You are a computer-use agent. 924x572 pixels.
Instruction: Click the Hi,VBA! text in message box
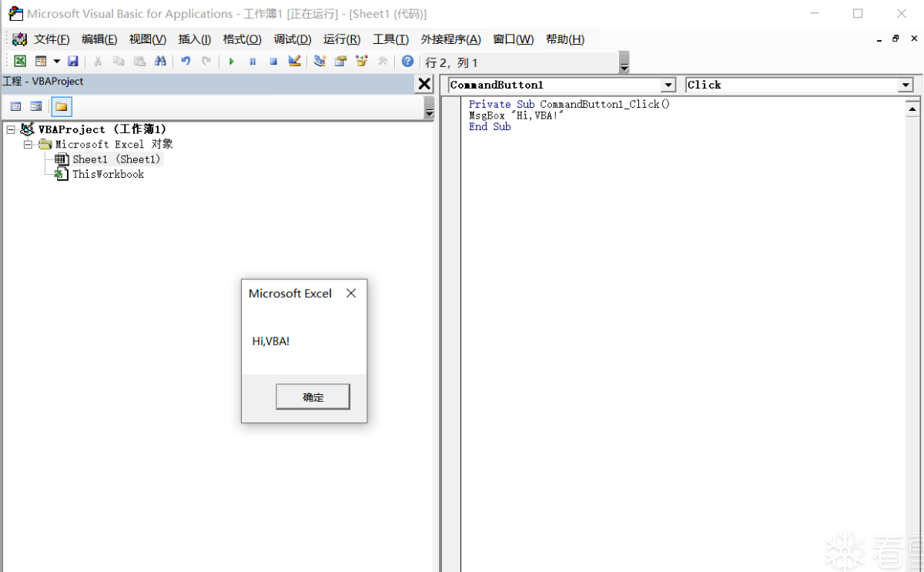(271, 341)
